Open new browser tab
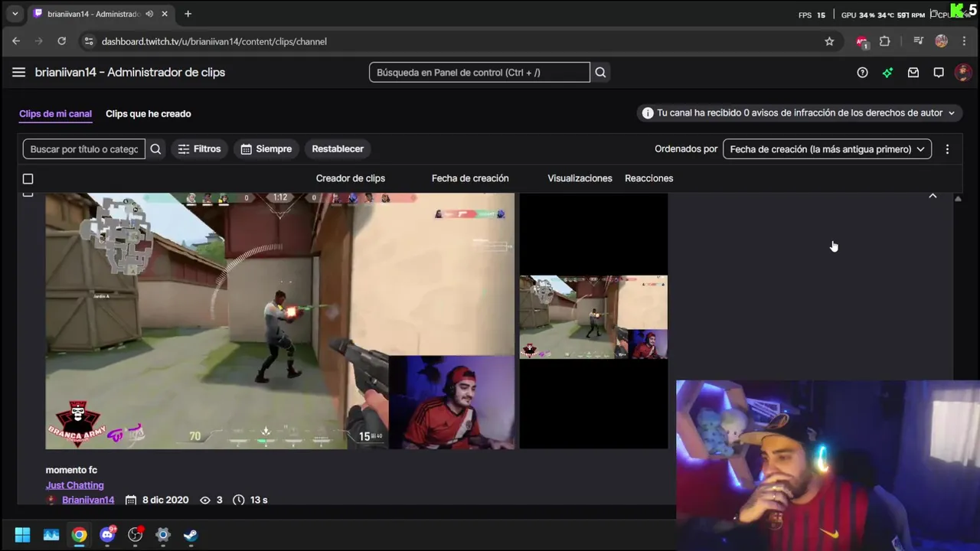Screen dimensions: 980x551 coord(188,14)
